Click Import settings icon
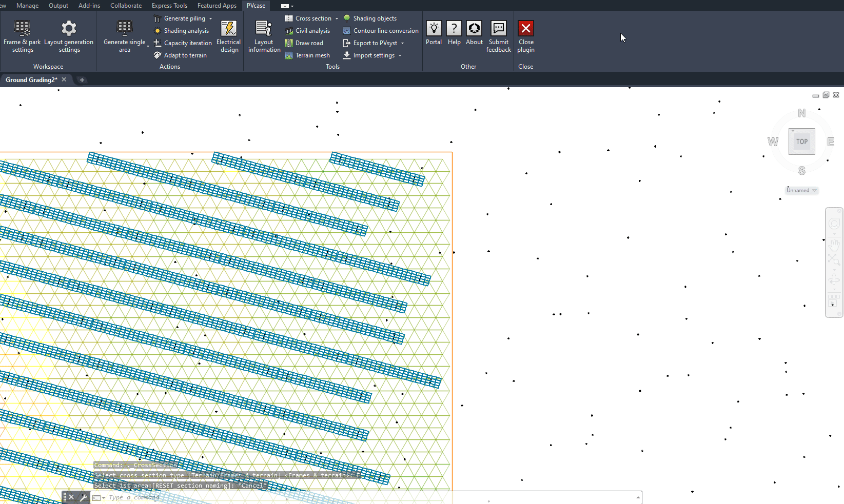 pyautogui.click(x=347, y=55)
